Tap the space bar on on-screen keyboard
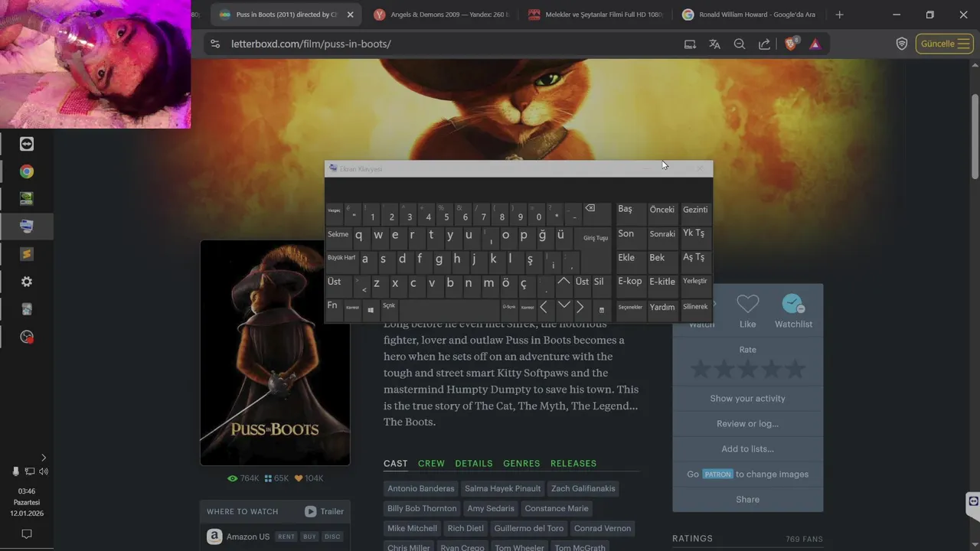 [x=448, y=308]
